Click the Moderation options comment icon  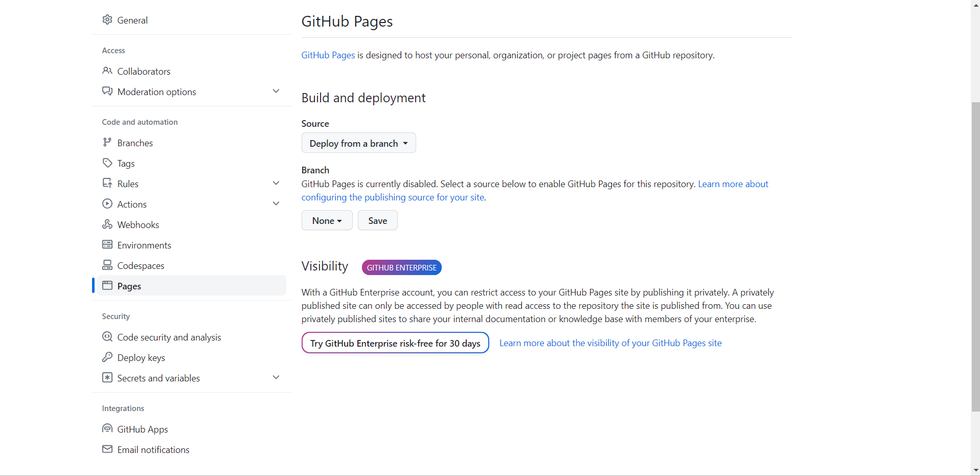[x=107, y=91]
